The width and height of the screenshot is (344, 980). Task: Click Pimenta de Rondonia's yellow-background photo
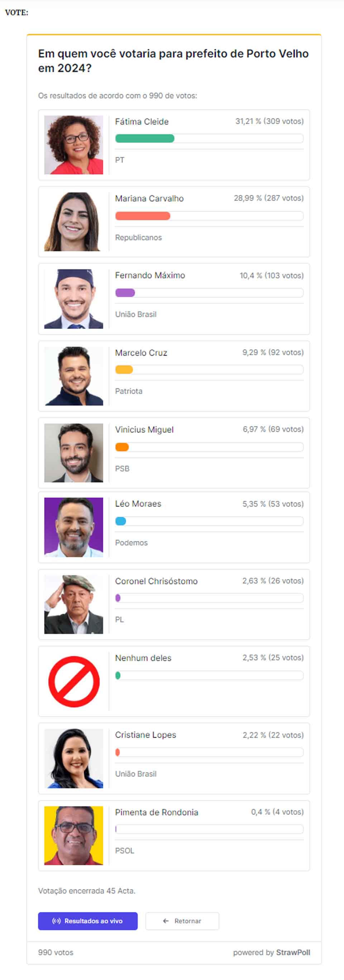coord(73,836)
